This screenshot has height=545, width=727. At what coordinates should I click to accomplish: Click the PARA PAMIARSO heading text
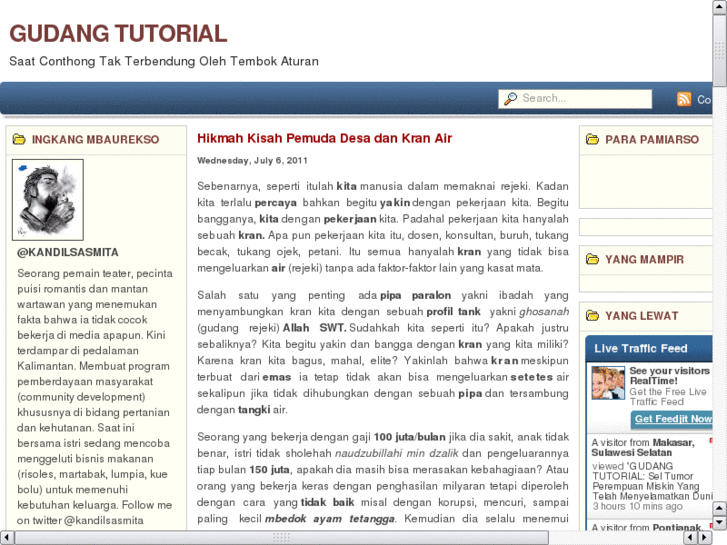click(652, 140)
